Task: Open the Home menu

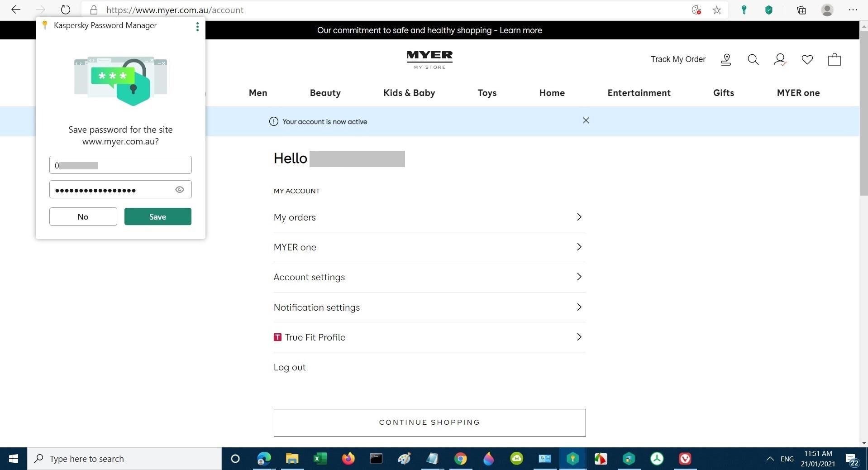Action: pos(552,93)
